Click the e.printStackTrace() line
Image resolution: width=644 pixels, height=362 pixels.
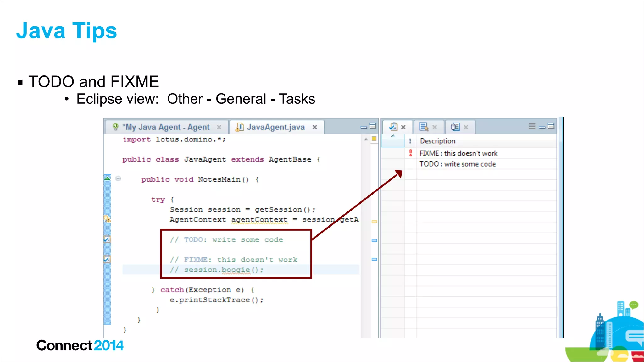pos(217,300)
